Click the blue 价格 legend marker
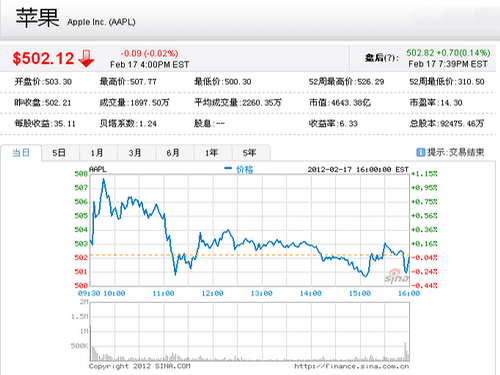This screenshot has height=375, width=500. point(228,168)
